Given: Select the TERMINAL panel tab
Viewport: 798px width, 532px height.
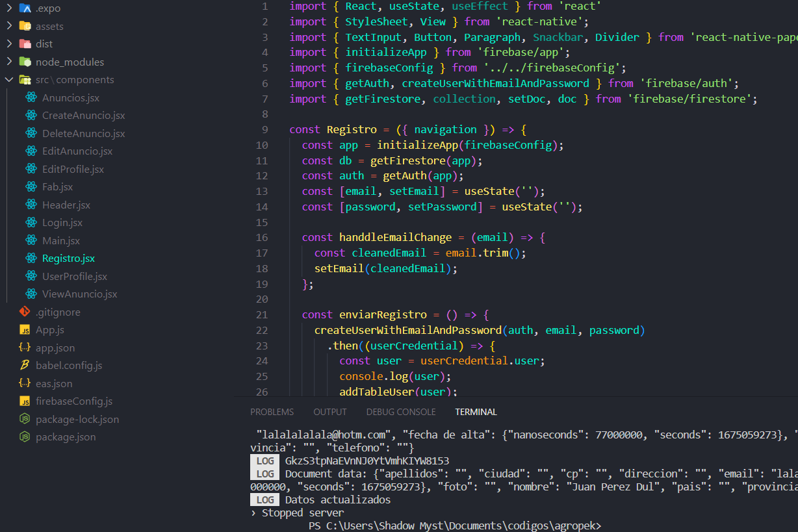Looking at the screenshot, I should (476, 412).
